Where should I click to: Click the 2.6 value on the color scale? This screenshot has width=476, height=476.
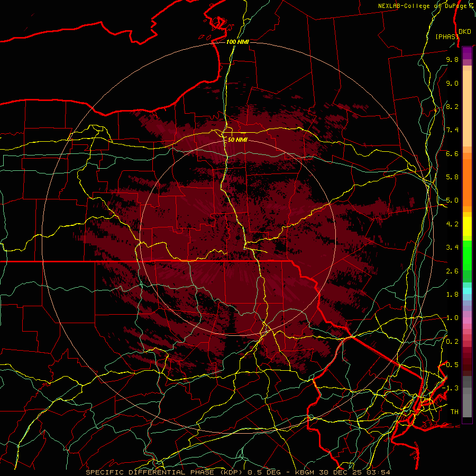click(x=452, y=271)
